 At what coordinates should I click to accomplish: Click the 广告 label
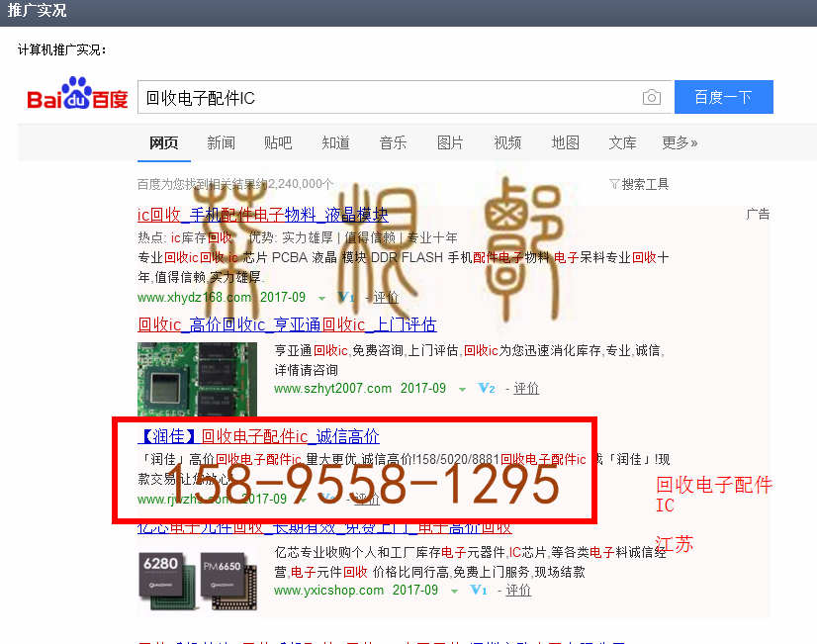point(758,214)
